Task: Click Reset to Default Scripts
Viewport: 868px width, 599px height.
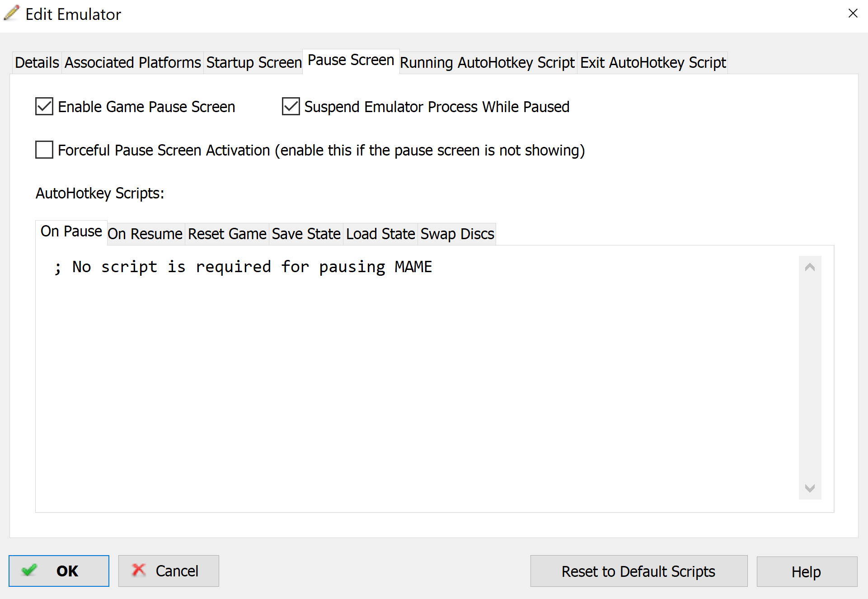Action: [638, 571]
